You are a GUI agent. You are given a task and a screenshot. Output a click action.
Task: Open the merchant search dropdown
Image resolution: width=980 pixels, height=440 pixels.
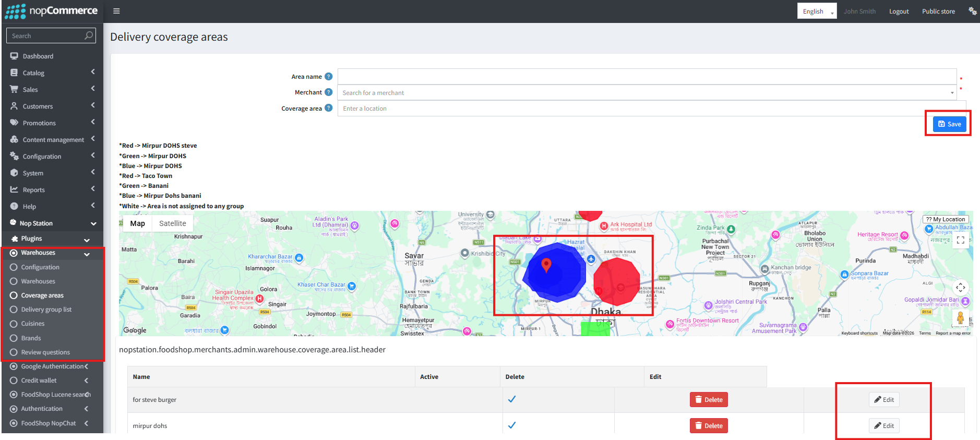tap(647, 93)
